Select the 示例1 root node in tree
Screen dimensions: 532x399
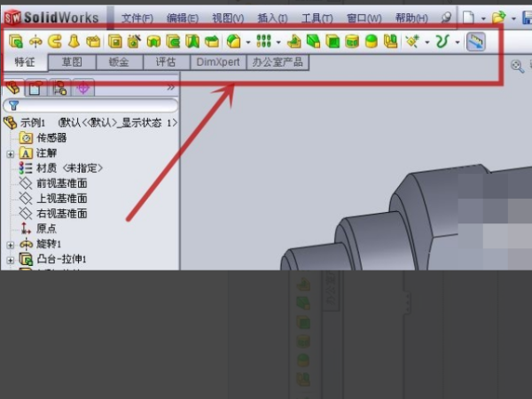(x=90, y=122)
